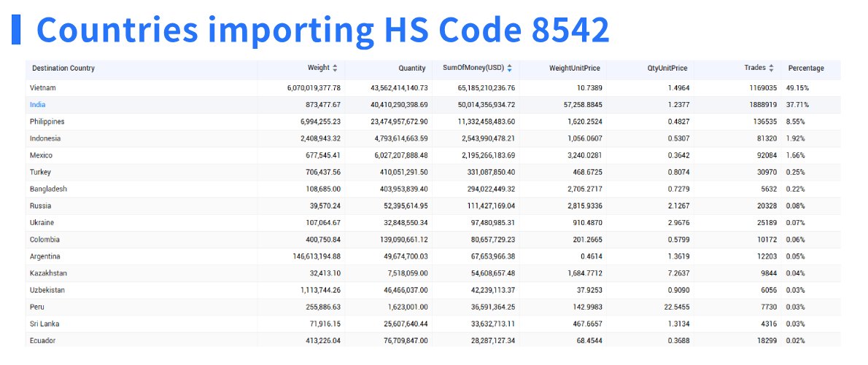This screenshot has height=365, width=868.
Task: Select the WeightUnitPrice column header
Action: (575, 68)
